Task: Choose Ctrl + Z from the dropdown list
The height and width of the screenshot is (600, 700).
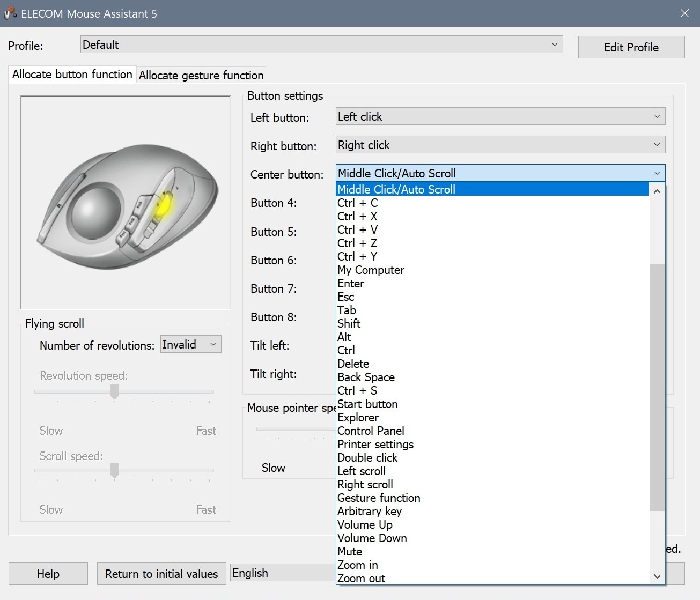Action: click(492, 243)
